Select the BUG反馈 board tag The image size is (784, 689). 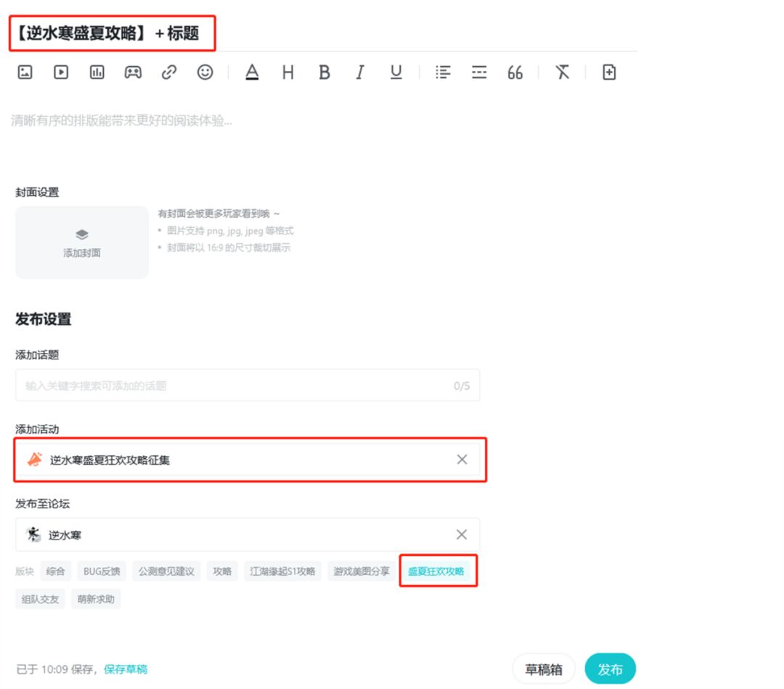click(x=102, y=571)
